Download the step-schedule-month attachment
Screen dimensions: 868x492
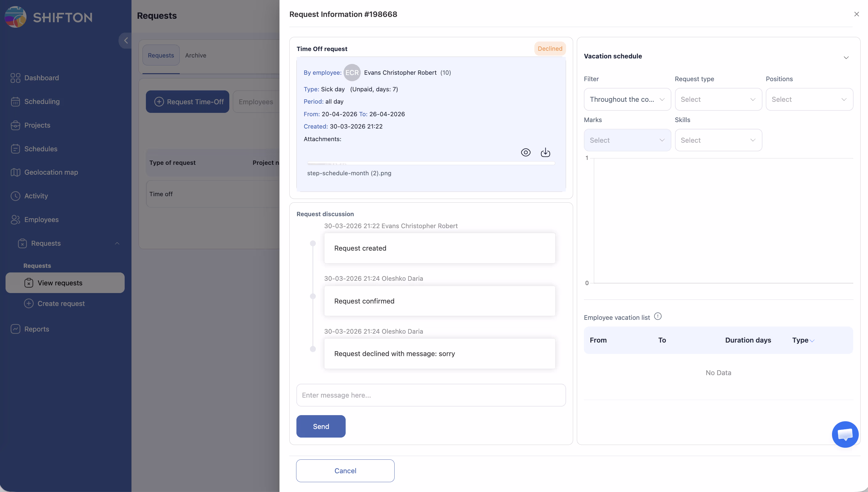545,153
